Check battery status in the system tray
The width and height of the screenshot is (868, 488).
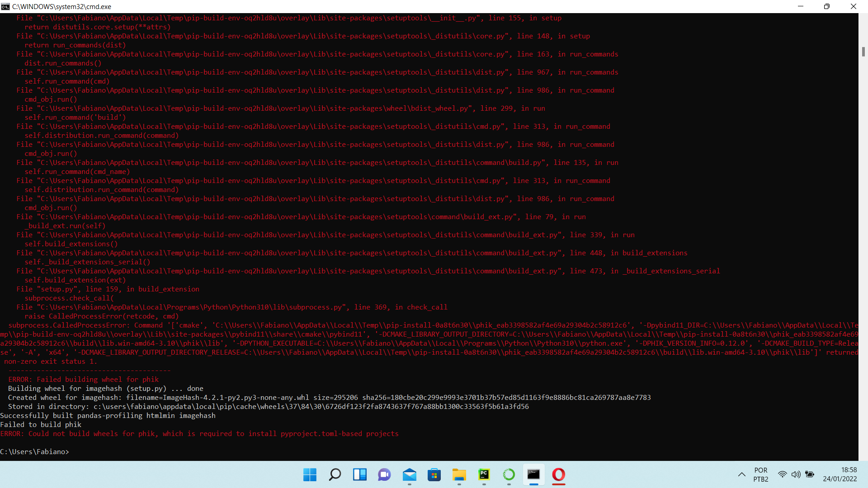click(x=810, y=474)
